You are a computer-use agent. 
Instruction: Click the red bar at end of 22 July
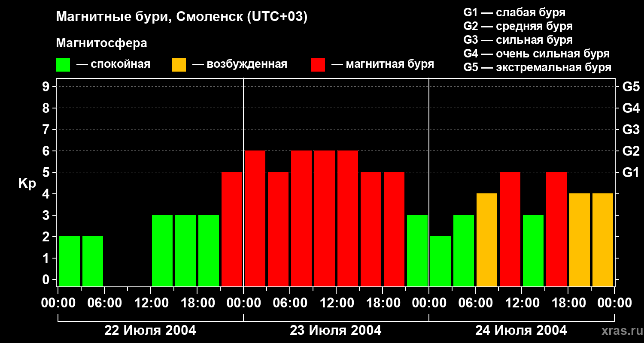(232, 229)
